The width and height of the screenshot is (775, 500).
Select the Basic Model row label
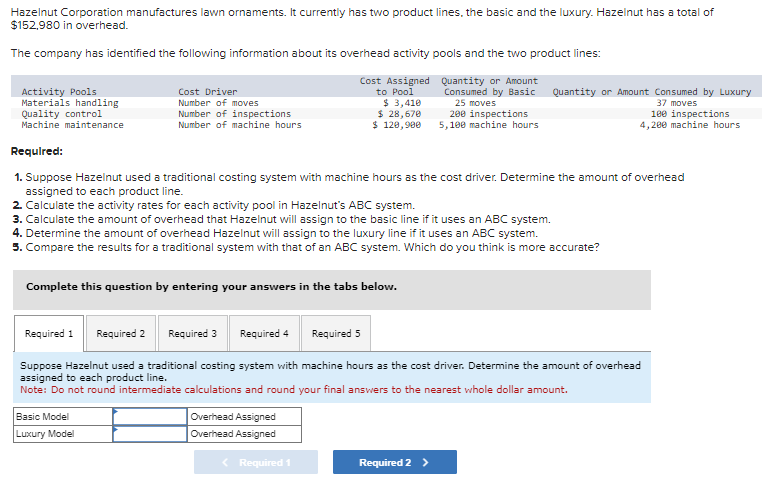pos(43,417)
